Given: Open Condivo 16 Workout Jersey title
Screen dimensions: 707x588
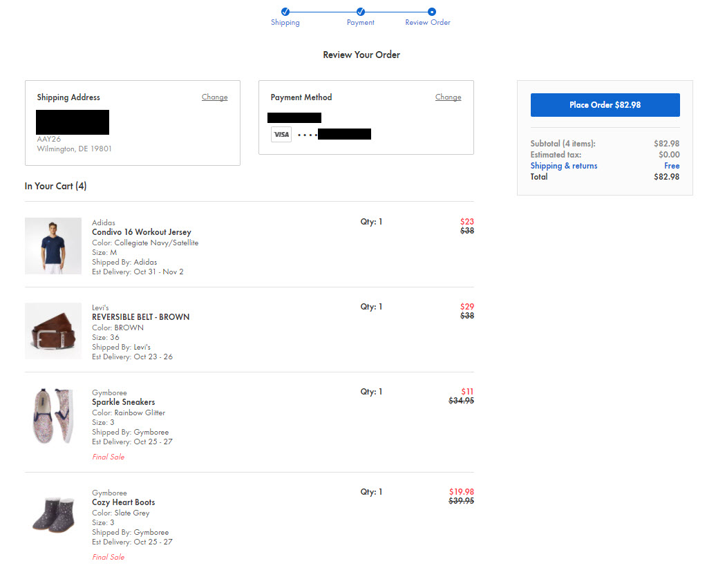Looking at the screenshot, I should [142, 232].
